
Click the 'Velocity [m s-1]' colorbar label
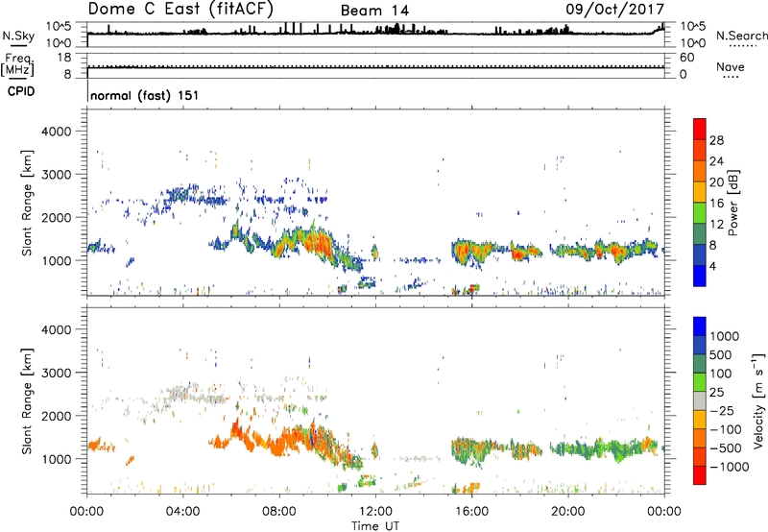coord(758,400)
